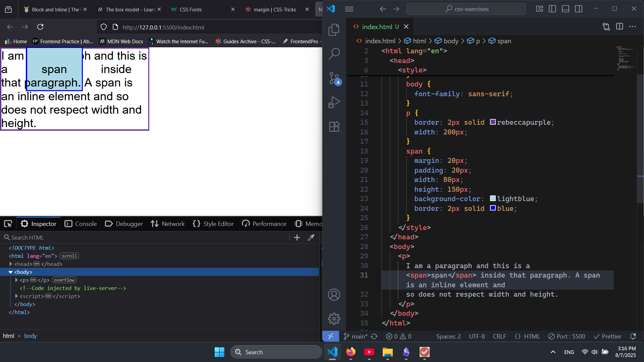Change the CRLF end-of-line setting

pyautogui.click(x=499, y=336)
